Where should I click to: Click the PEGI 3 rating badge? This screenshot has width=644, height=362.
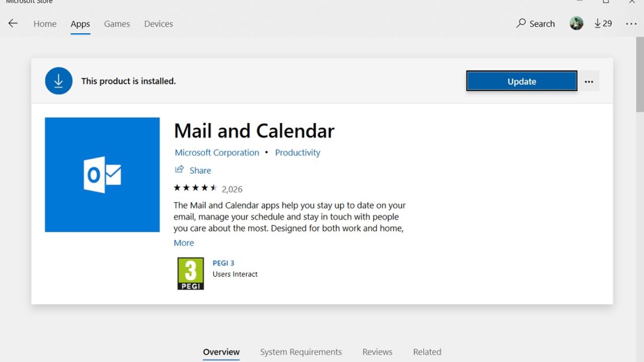[x=191, y=274]
